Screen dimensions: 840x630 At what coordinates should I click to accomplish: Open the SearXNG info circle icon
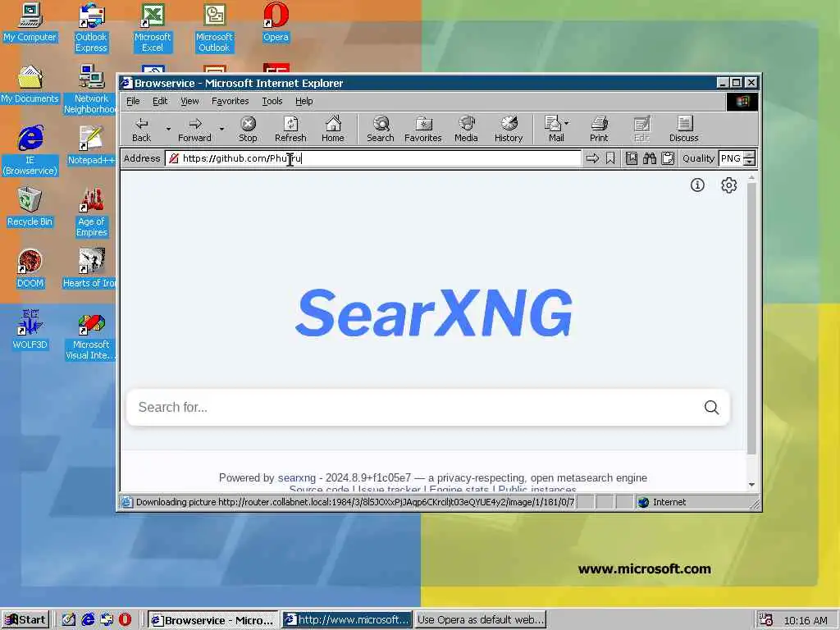(697, 185)
